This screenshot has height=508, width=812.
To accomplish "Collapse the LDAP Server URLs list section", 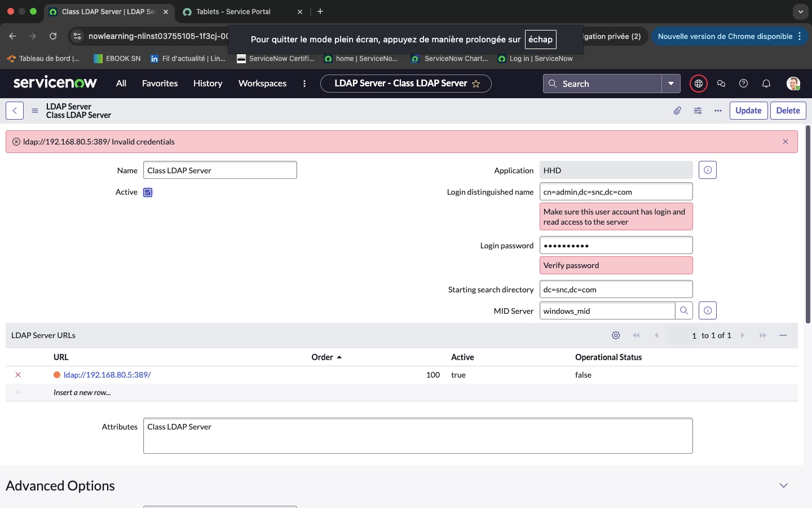I will coord(783,335).
